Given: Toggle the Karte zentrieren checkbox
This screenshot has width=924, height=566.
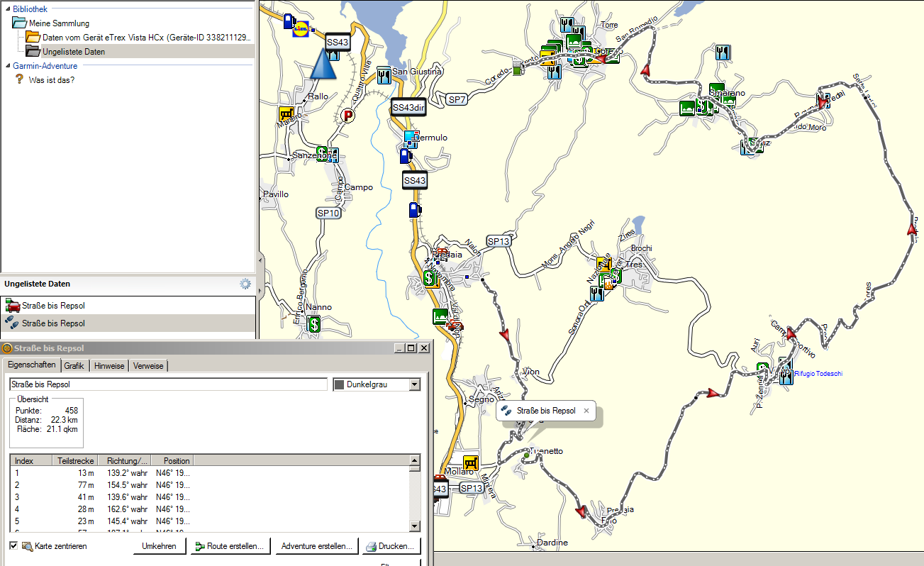Looking at the screenshot, I should click(x=13, y=546).
